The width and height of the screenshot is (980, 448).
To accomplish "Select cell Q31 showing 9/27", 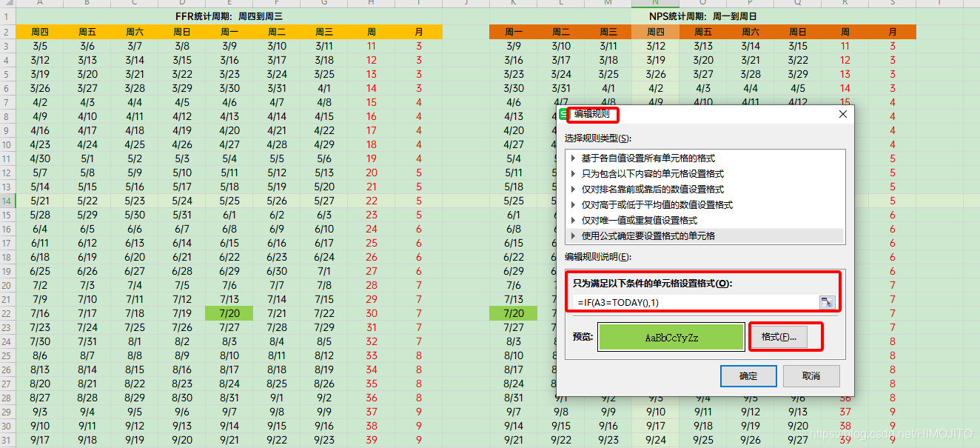I will 798,440.
